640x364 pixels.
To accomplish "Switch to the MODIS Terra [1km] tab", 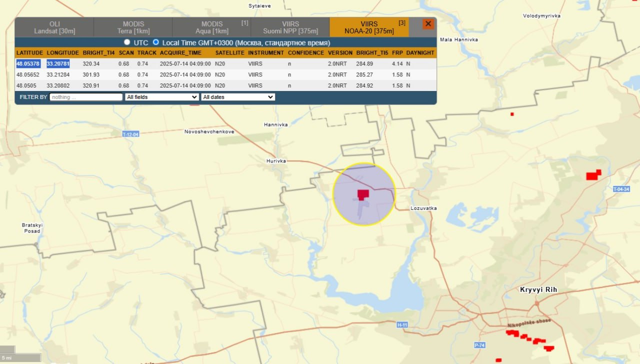I will (x=133, y=27).
